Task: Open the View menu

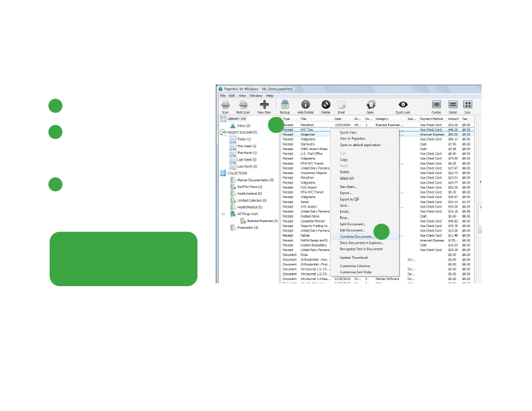Action: 242,96
